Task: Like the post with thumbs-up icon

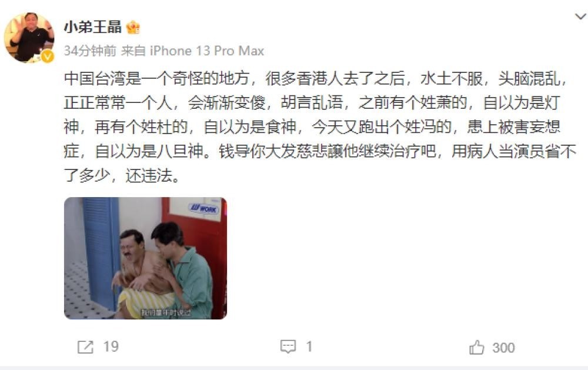Action: tap(477, 347)
